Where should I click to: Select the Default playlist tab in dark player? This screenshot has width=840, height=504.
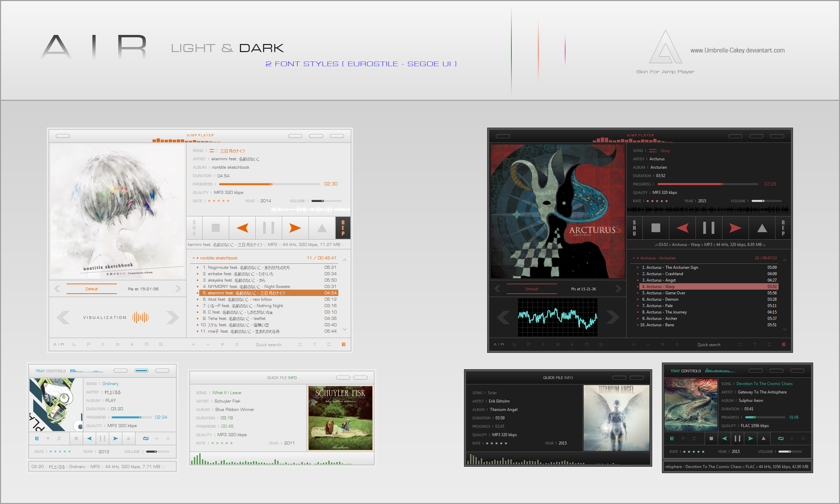pyautogui.click(x=532, y=289)
